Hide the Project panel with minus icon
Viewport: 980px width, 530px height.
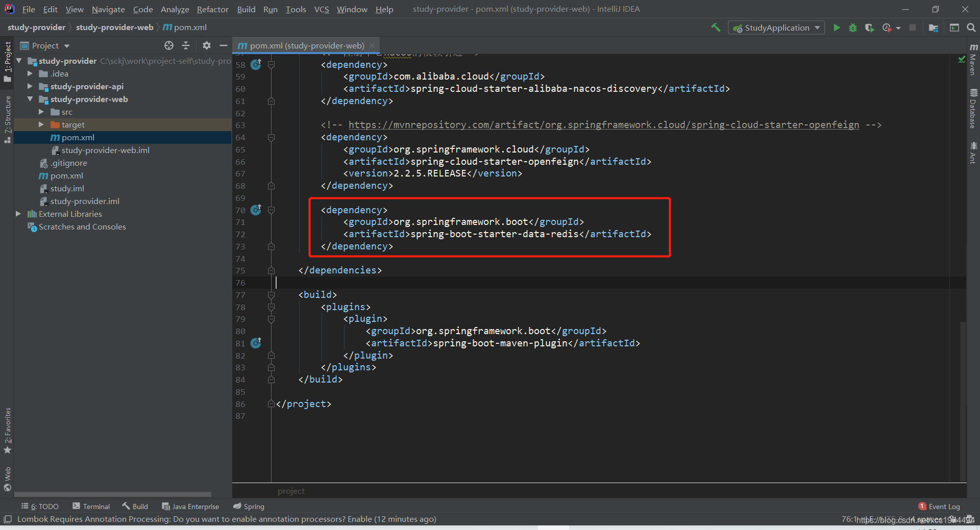point(223,45)
